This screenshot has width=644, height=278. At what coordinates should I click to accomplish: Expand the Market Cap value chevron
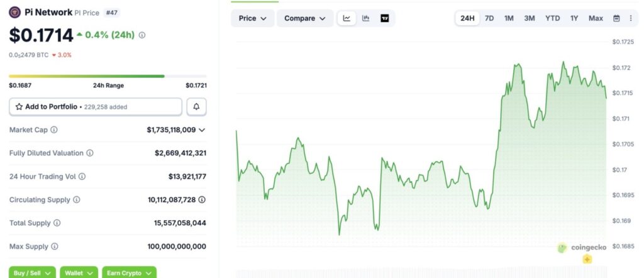pyautogui.click(x=202, y=130)
